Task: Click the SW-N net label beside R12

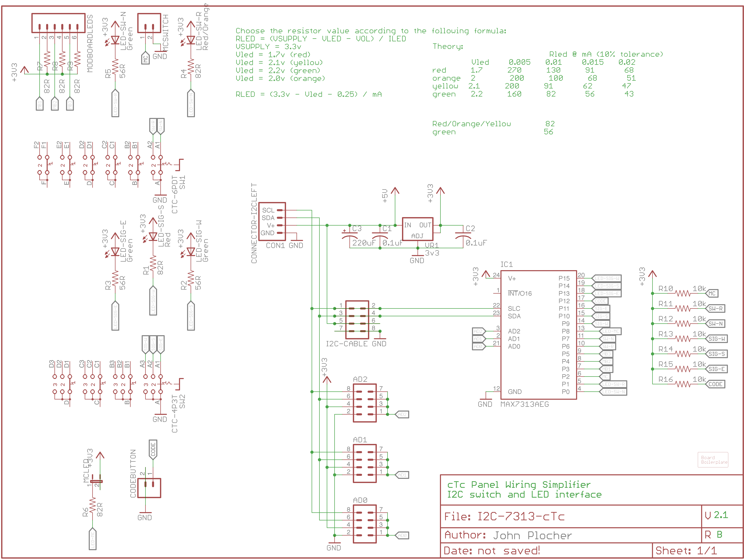Action: [715, 324]
